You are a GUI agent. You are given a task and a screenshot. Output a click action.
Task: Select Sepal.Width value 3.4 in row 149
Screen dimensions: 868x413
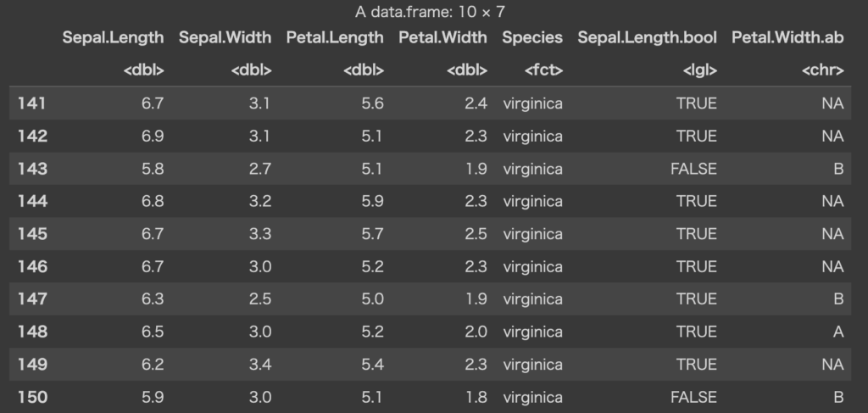click(x=259, y=365)
